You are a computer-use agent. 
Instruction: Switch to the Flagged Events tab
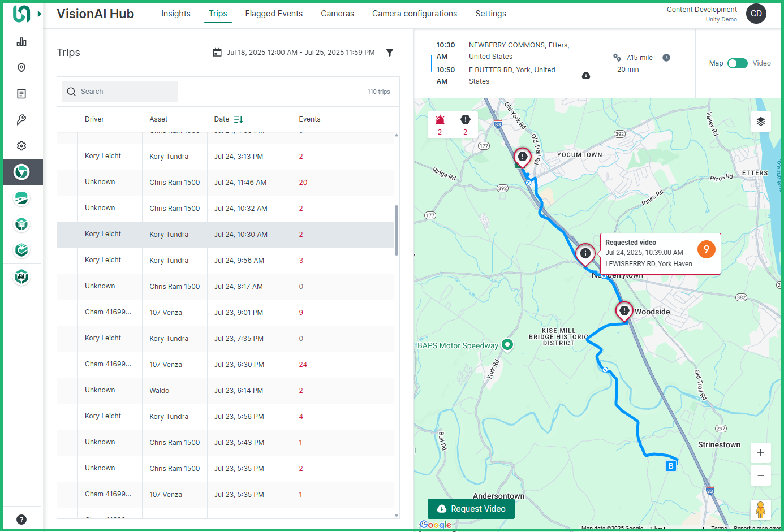click(x=274, y=14)
